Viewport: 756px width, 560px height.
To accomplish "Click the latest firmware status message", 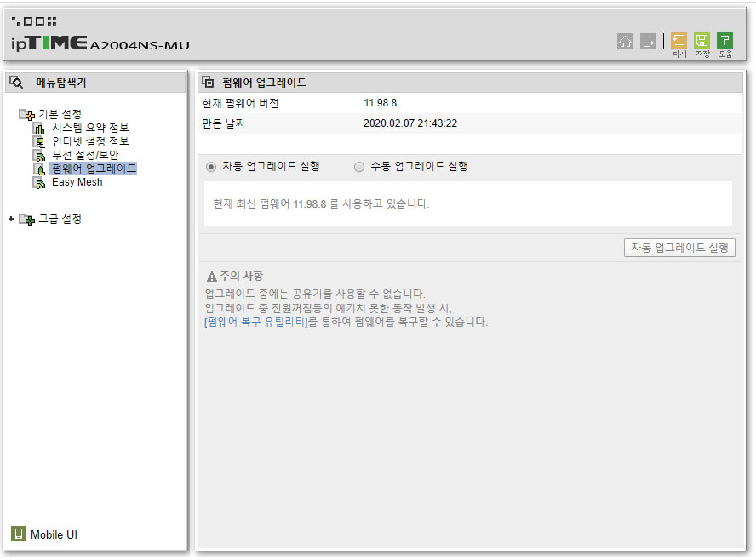I will coord(321,204).
